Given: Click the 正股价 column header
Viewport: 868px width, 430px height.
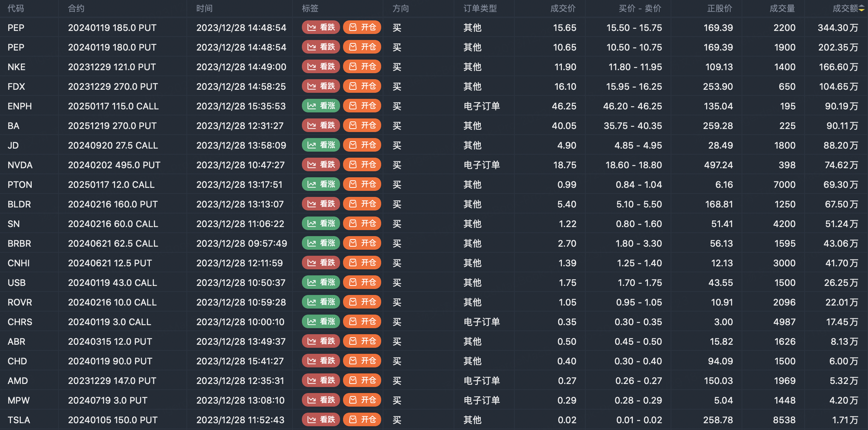Looking at the screenshot, I should click(720, 8).
